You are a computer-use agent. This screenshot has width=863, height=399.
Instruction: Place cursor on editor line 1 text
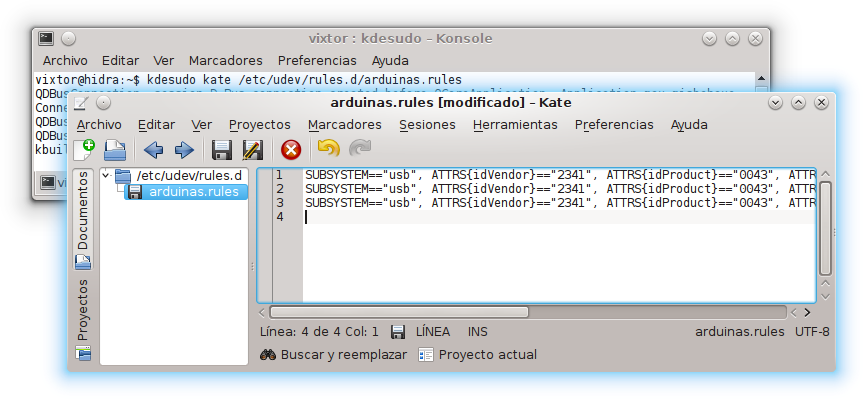tap(560, 175)
